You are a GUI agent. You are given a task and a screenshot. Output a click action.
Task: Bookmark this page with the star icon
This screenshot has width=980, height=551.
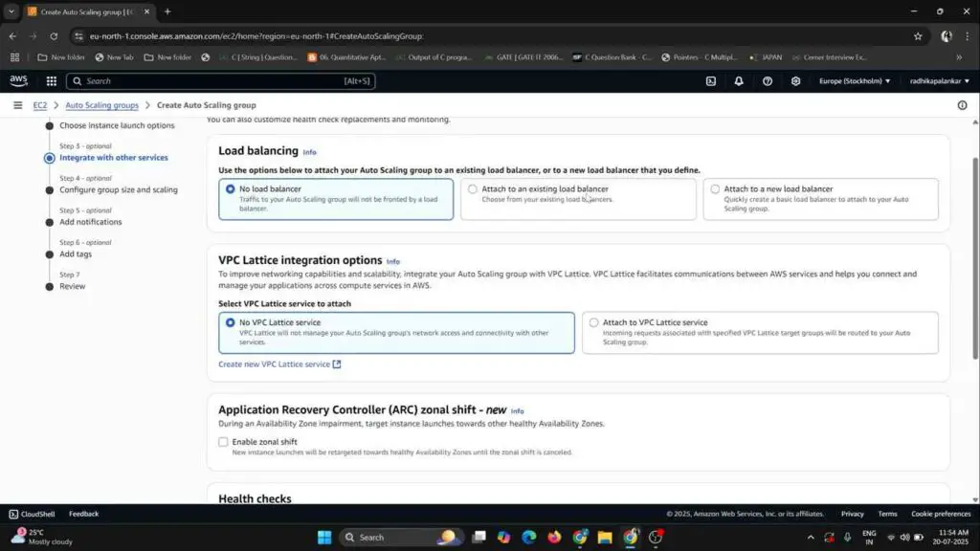click(918, 36)
